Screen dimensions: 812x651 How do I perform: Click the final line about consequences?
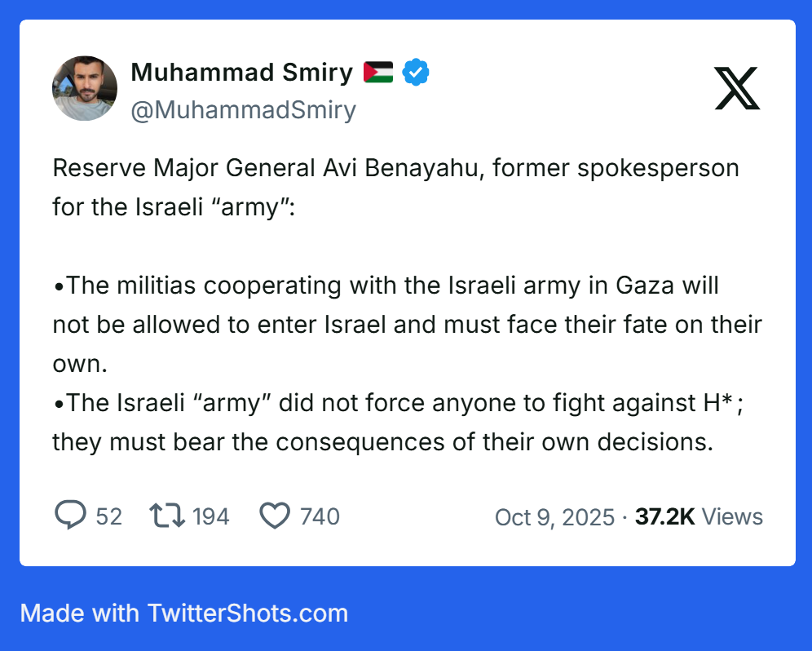click(x=382, y=441)
